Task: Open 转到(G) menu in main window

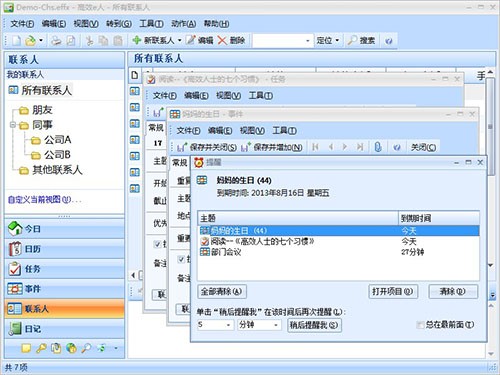Action: point(119,24)
